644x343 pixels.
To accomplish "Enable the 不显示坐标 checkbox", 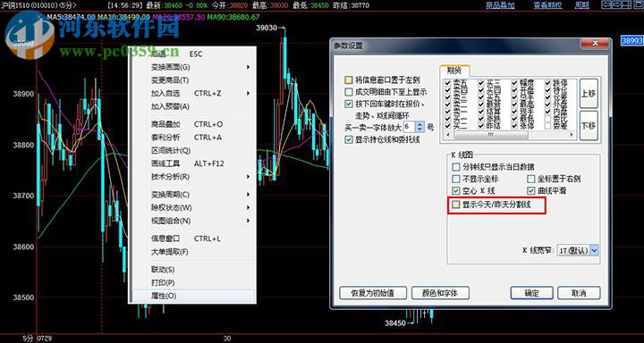I will (x=456, y=179).
